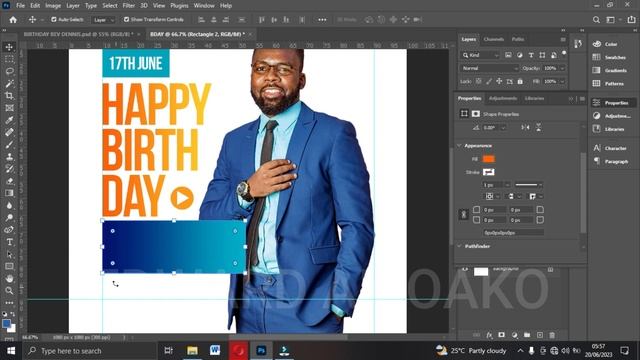Open the Auto-Select Layer dropdown

pyautogui.click(x=103, y=20)
